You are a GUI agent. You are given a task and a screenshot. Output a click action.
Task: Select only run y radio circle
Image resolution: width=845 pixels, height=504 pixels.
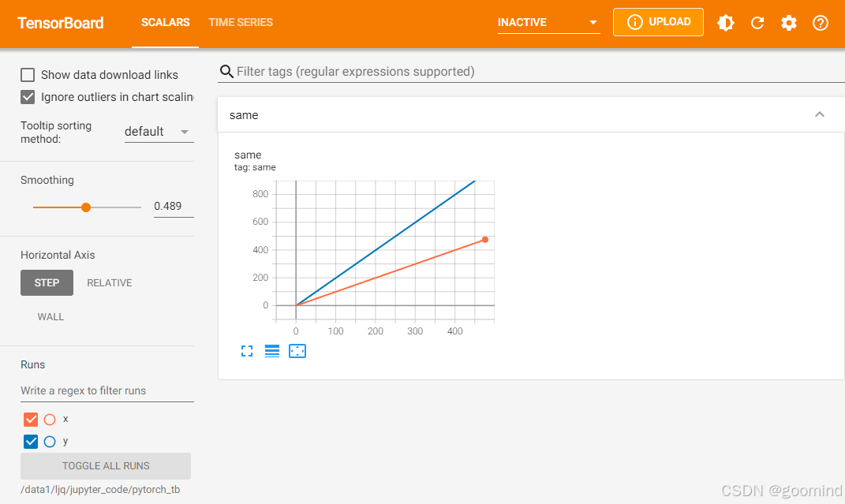[50, 442]
